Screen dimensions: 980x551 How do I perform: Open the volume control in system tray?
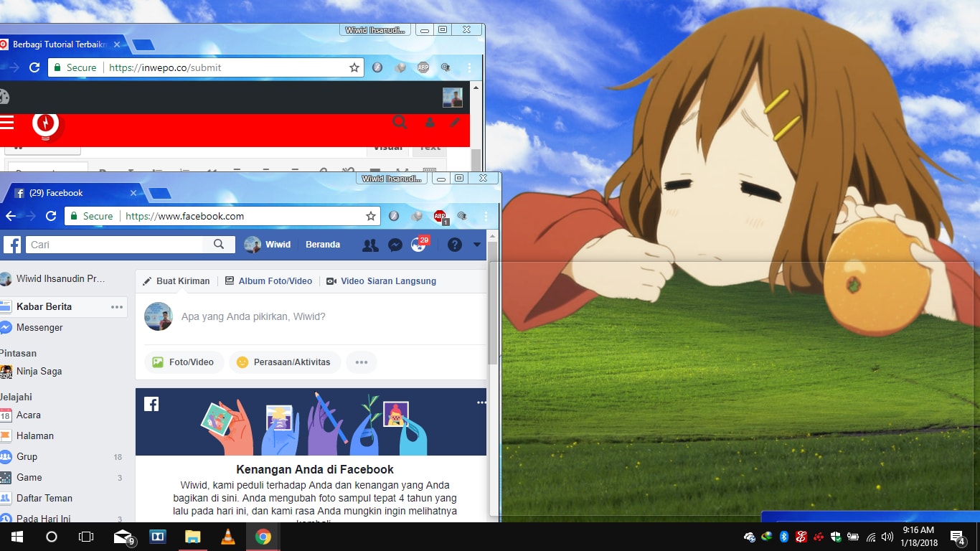[887, 537]
